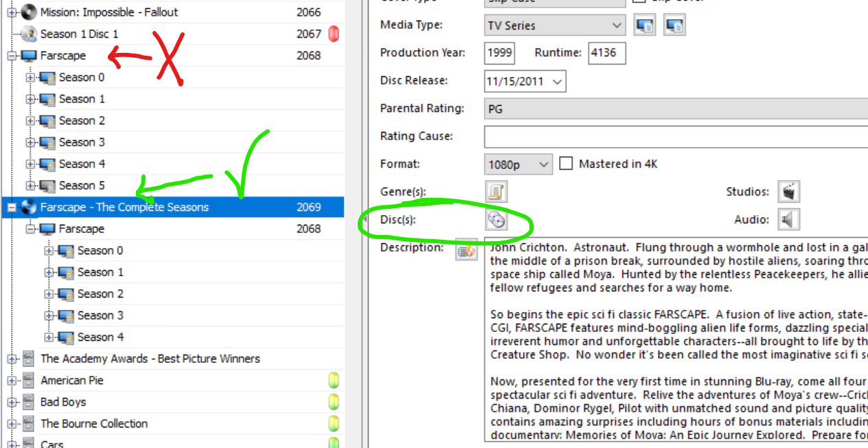Click inside the Description text area
Viewport: 868px width, 448px height.
(x=676, y=340)
